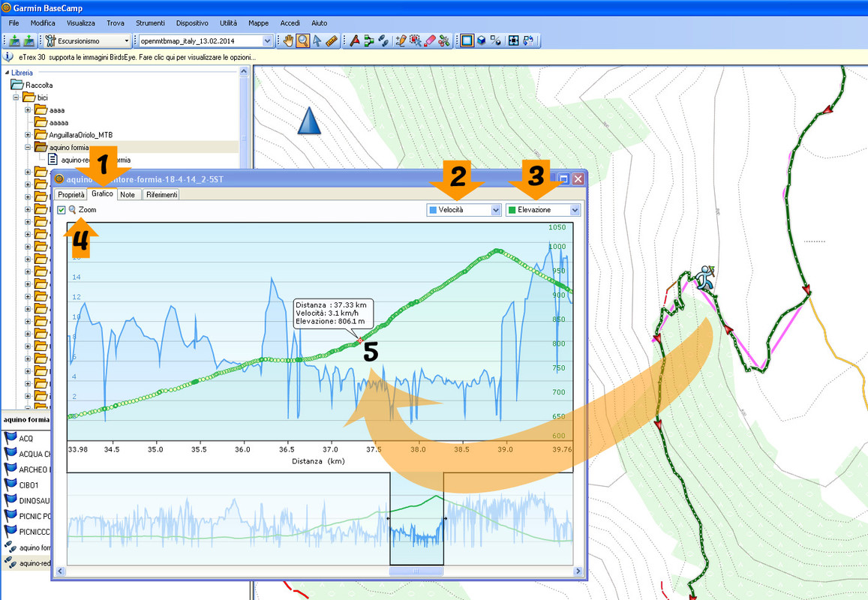This screenshot has height=600, width=868.
Task: Click the BirdsEye options notification text
Action: (137, 57)
